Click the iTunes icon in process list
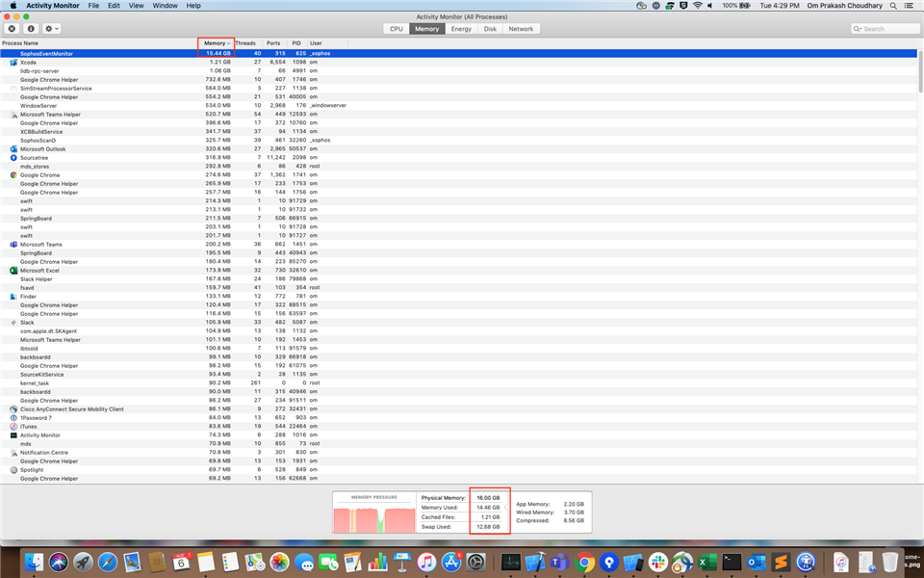924x578 pixels. 13,427
